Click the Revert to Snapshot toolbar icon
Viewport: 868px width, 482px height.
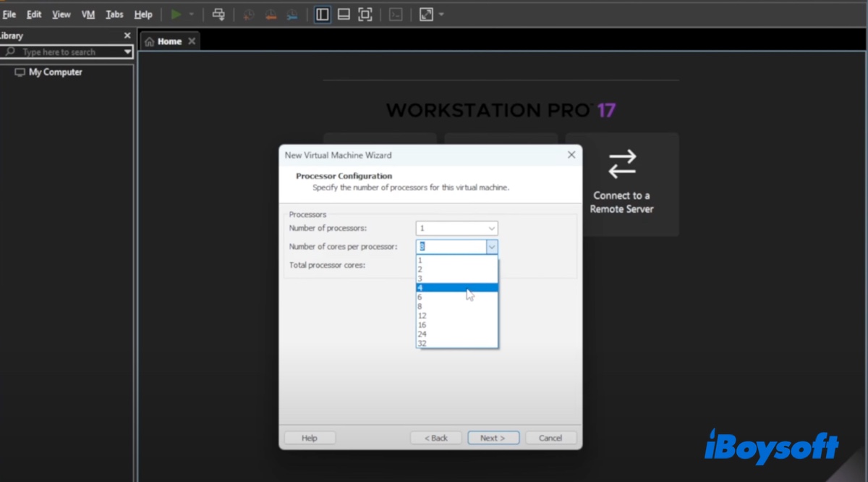(270, 14)
